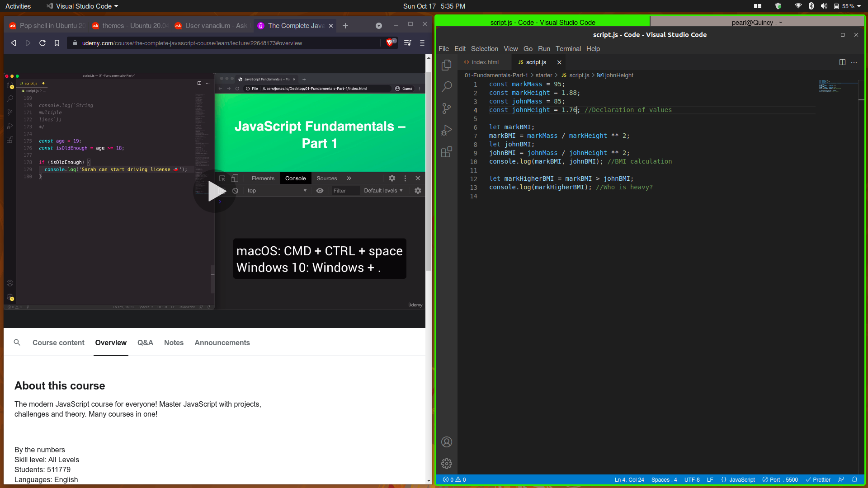Open the Manage gear in VS Code
This screenshot has height=488, width=868.
[447, 464]
